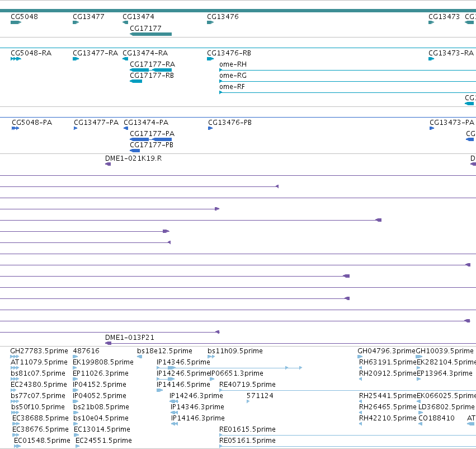476x449 pixels.
Task: Select transcript label CG13476-RB
Action: (x=229, y=53)
